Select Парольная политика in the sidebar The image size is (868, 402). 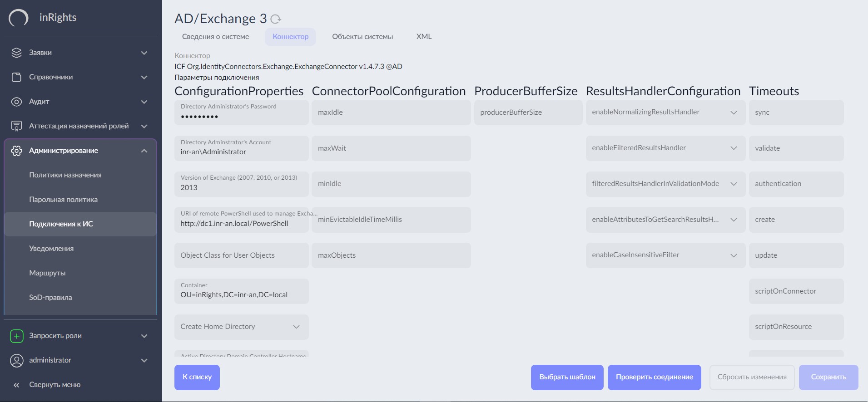pyautogui.click(x=63, y=200)
